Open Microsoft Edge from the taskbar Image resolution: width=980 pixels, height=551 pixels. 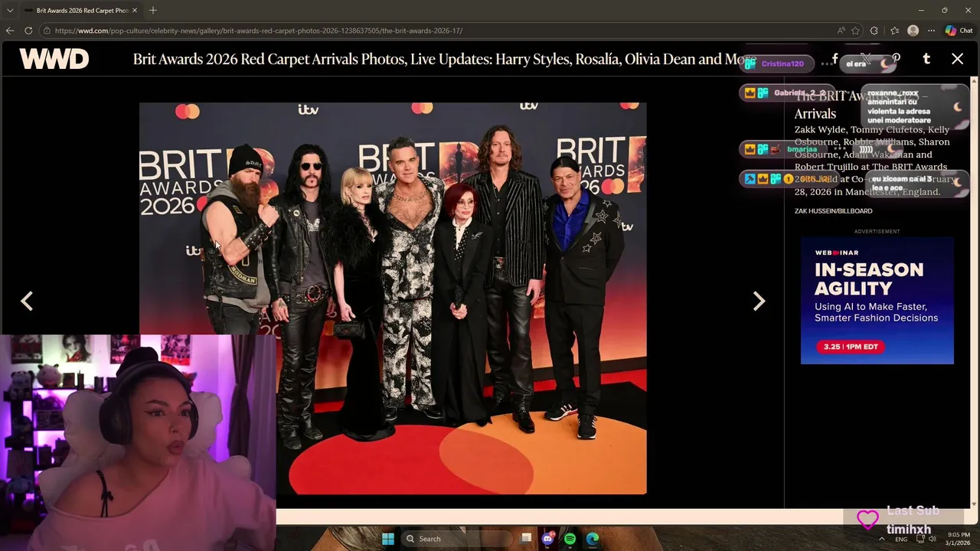point(593,539)
